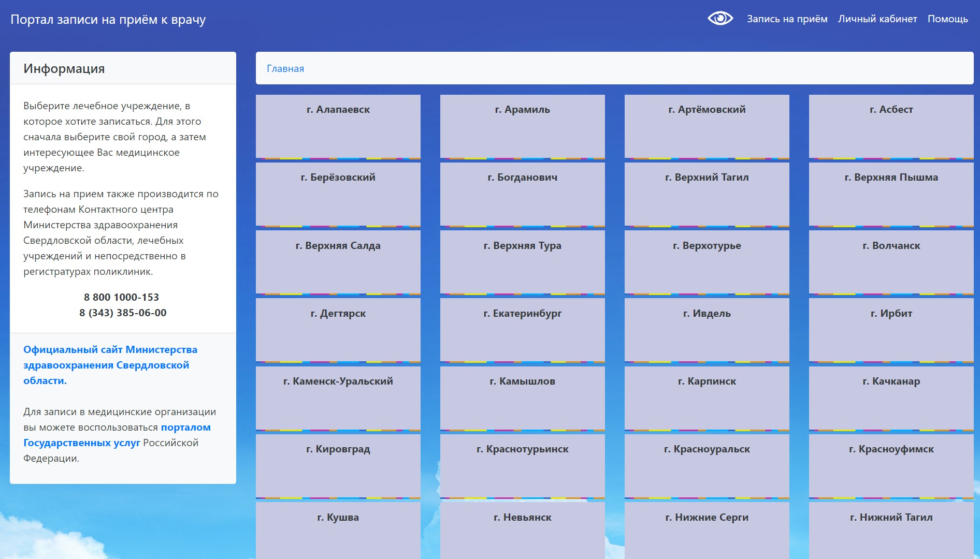
Task: Click the portal title in the header
Action: (x=108, y=20)
